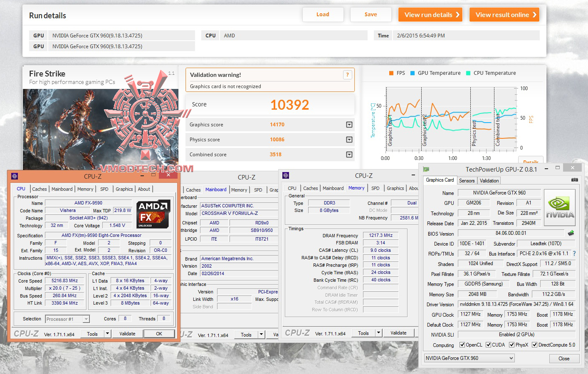Toggle the CUDA checkbox

tap(489, 345)
